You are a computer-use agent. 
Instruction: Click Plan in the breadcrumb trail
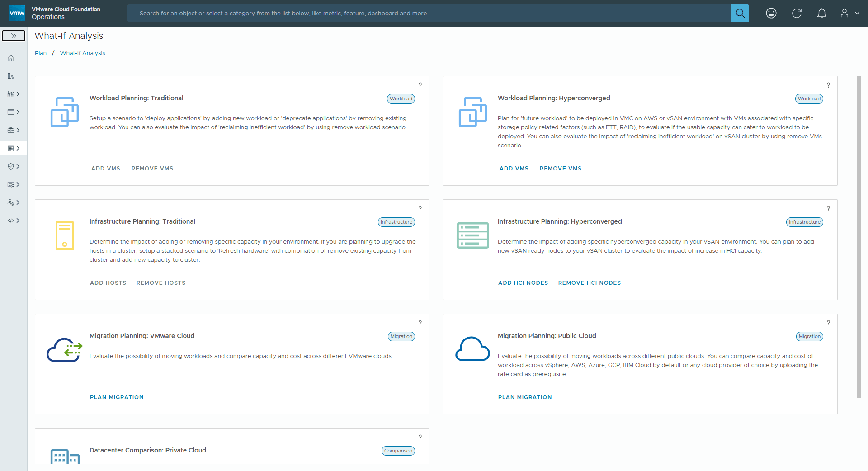[40, 53]
